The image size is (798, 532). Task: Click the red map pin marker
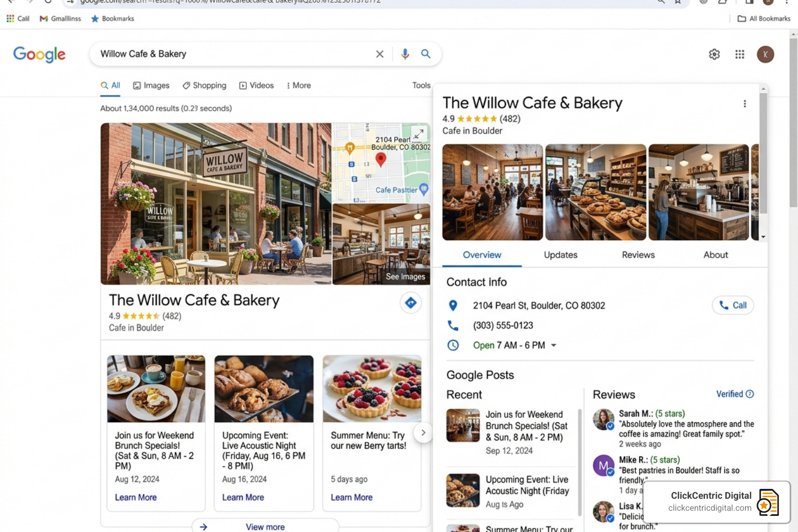381,159
